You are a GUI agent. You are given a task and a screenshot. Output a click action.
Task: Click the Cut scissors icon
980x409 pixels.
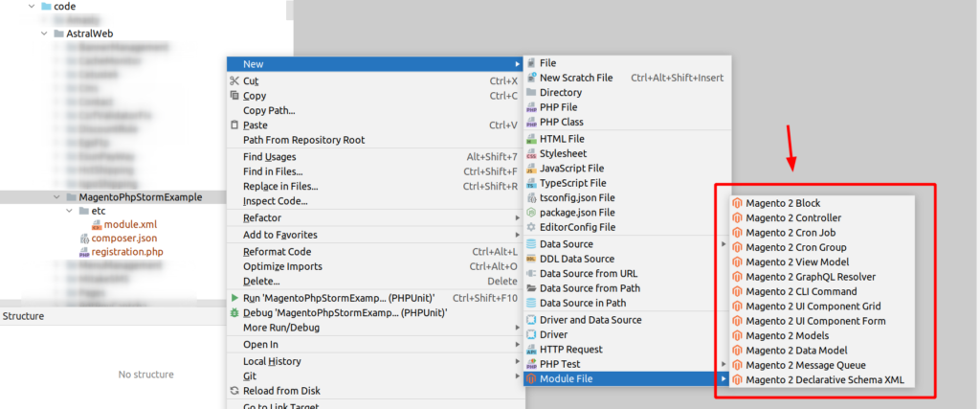coord(234,81)
